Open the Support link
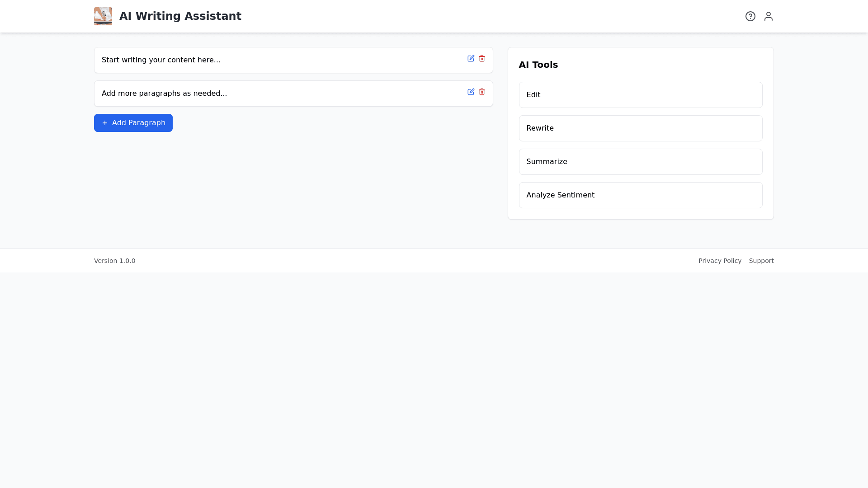868x488 pixels. point(761,261)
